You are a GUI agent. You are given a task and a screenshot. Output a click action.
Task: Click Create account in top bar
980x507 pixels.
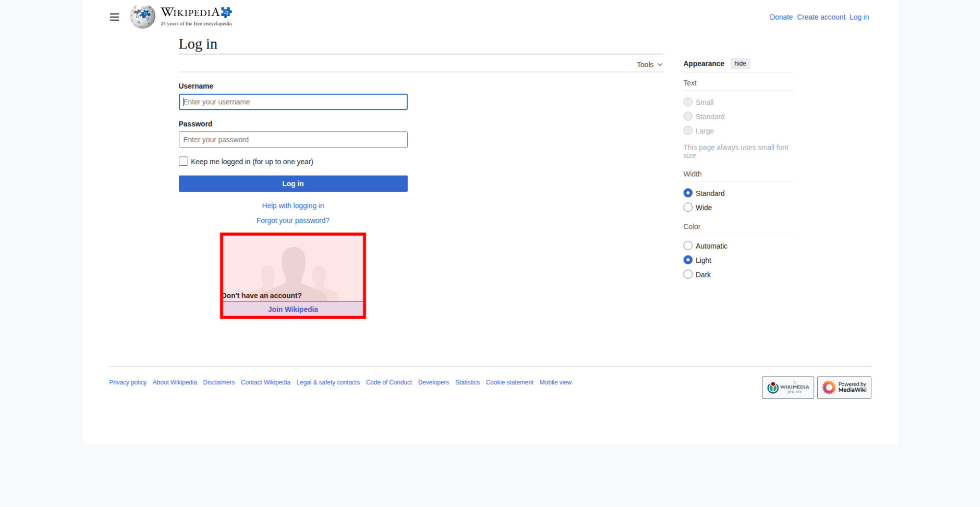point(821,17)
